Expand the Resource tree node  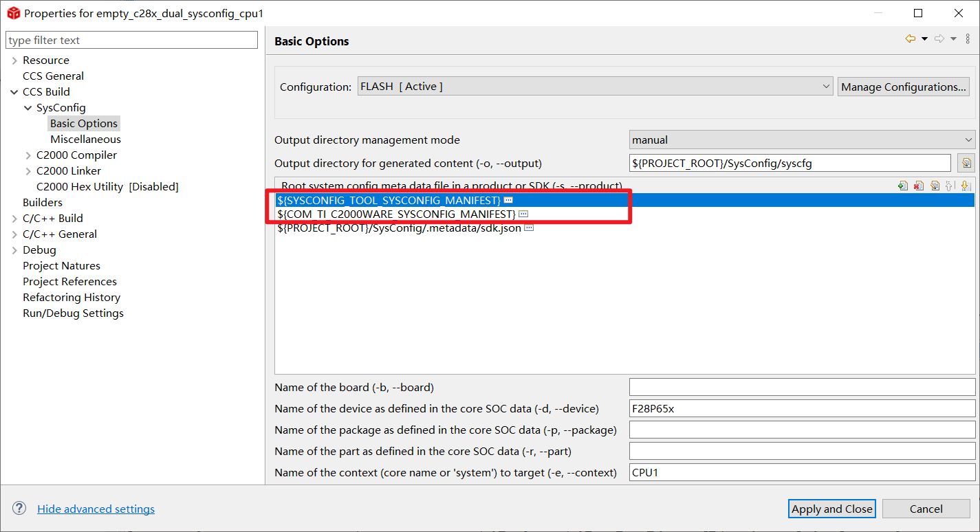coord(14,60)
